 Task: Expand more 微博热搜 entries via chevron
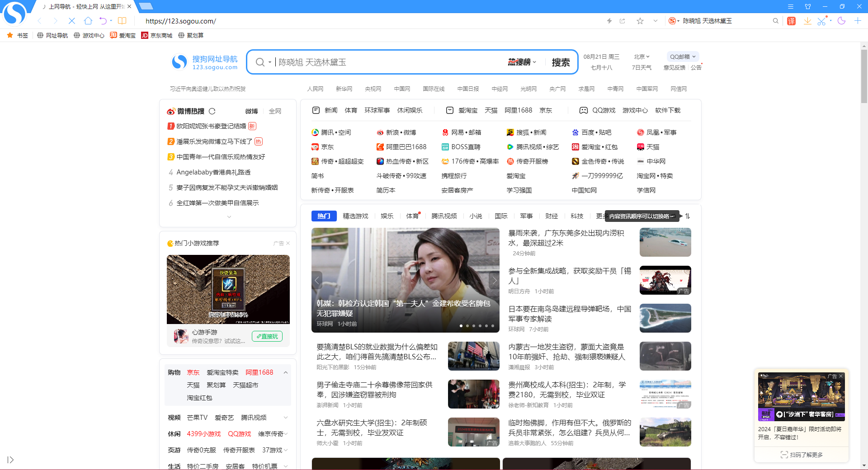pos(229,217)
